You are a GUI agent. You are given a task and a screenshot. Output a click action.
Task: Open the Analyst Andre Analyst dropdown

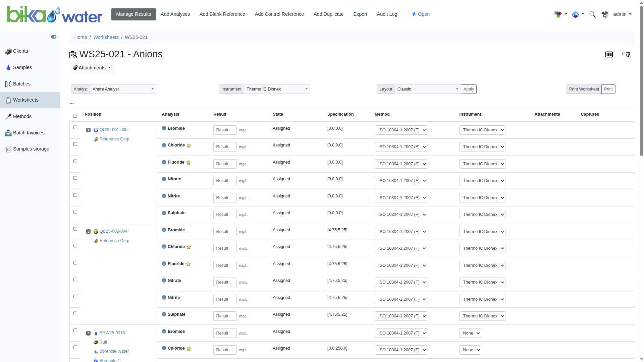(123, 89)
